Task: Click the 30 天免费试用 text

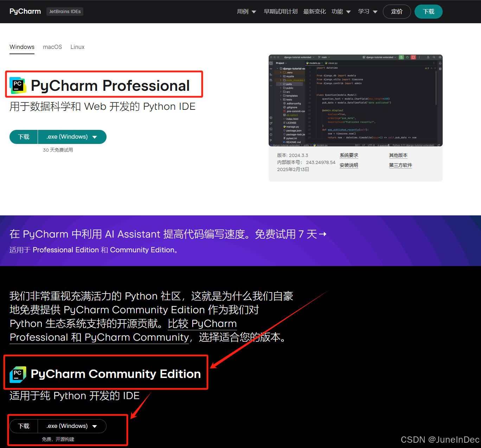Action: click(x=58, y=150)
